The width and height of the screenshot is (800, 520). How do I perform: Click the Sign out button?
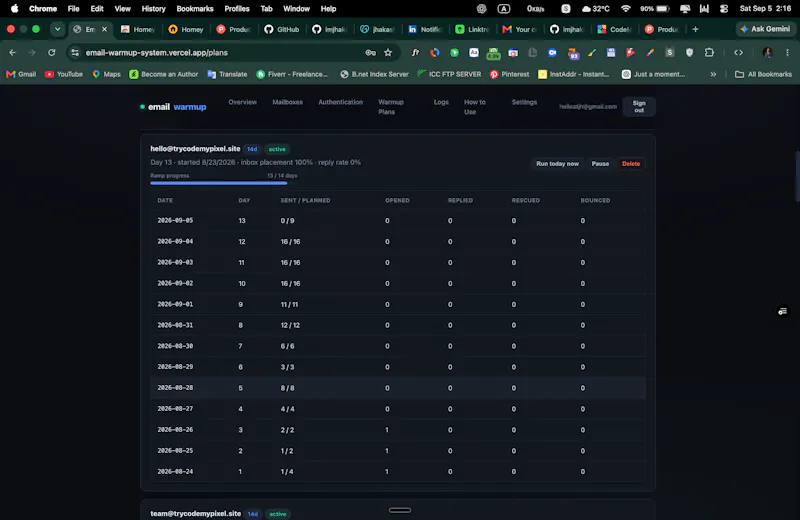click(639, 107)
